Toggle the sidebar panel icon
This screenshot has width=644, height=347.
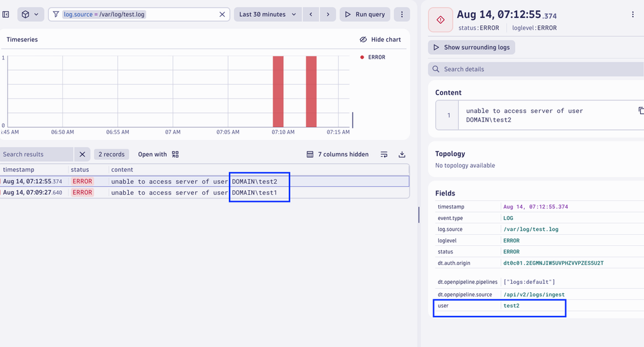[x=6, y=14]
